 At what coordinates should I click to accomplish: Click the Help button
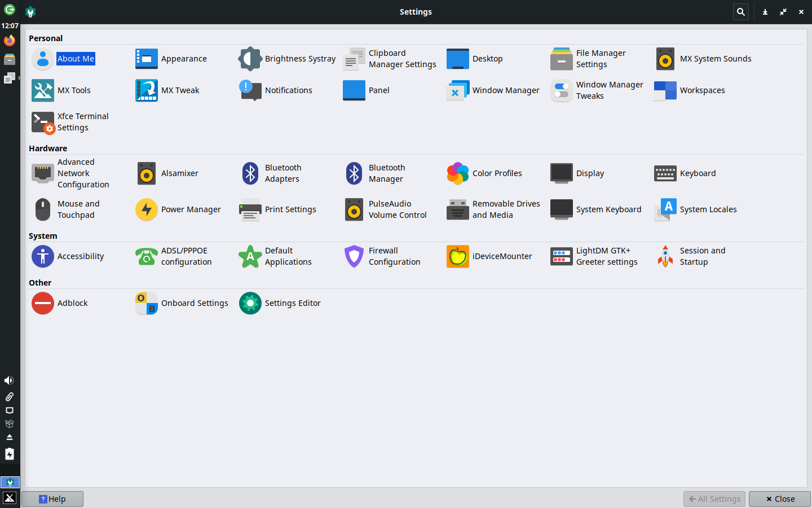(52, 499)
